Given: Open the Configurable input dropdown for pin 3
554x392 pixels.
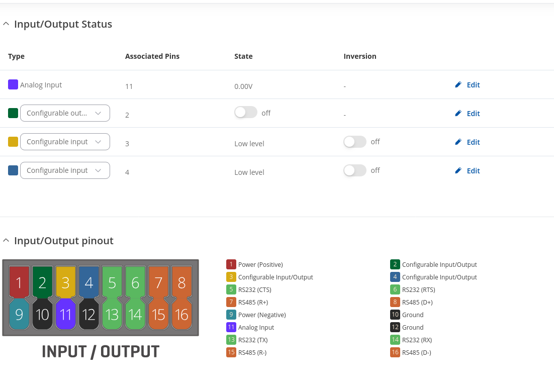Looking at the screenshot, I should [x=65, y=142].
